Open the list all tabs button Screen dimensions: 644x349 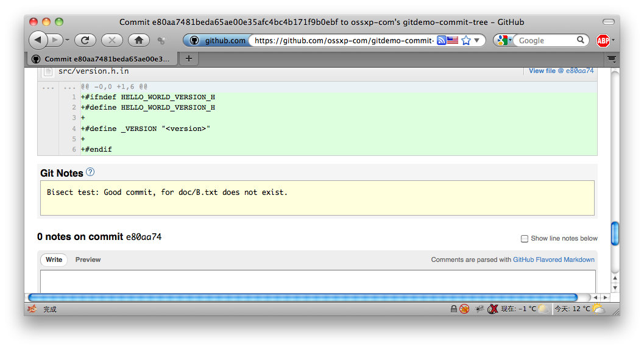pos(612,59)
